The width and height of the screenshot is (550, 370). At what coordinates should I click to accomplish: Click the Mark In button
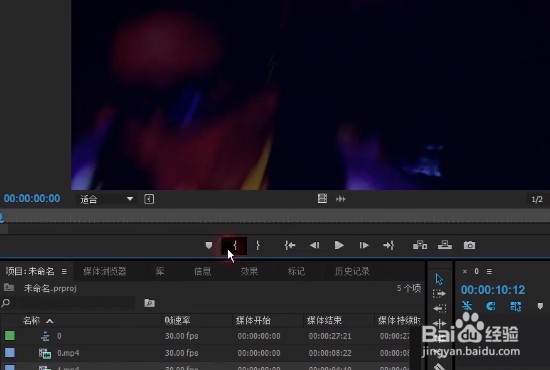click(x=235, y=245)
